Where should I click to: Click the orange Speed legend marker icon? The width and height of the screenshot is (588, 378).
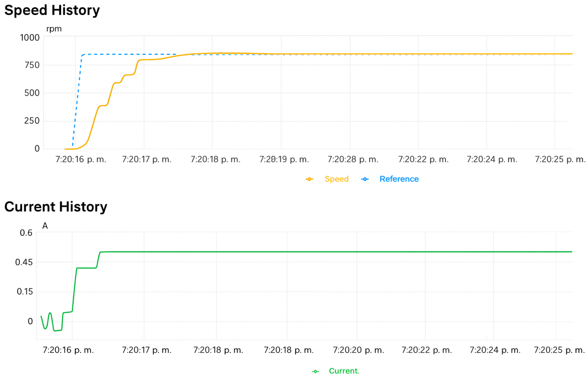click(309, 179)
